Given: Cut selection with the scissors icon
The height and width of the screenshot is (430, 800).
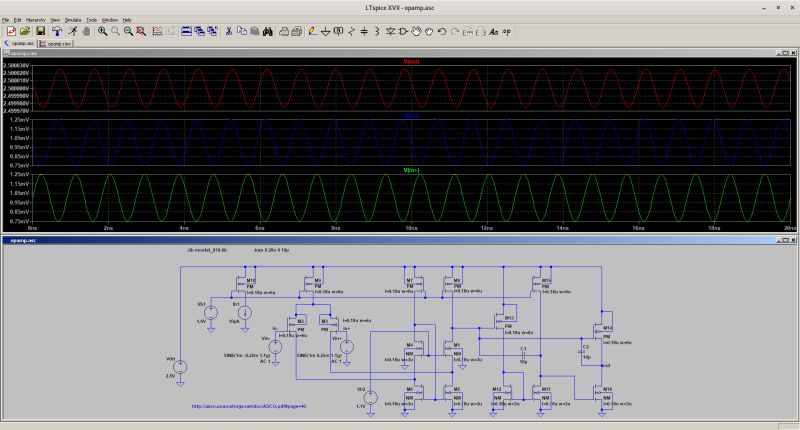Looking at the screenshot, I should pyautogui.click(x=229, y=32).
